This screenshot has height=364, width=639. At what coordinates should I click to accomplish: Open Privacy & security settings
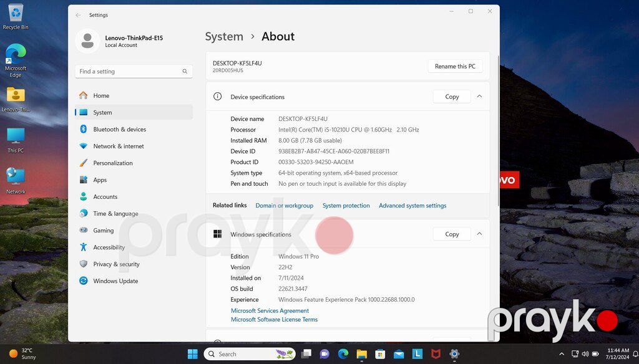tap(134, 264)
